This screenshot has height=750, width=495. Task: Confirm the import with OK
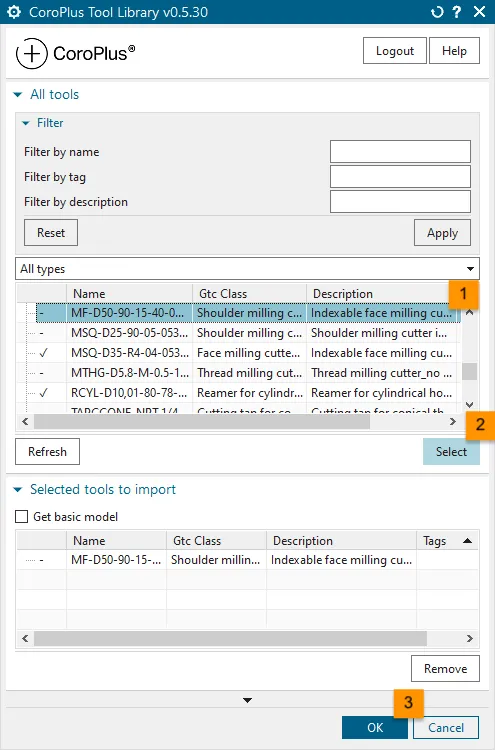click(x=375, y=728)
